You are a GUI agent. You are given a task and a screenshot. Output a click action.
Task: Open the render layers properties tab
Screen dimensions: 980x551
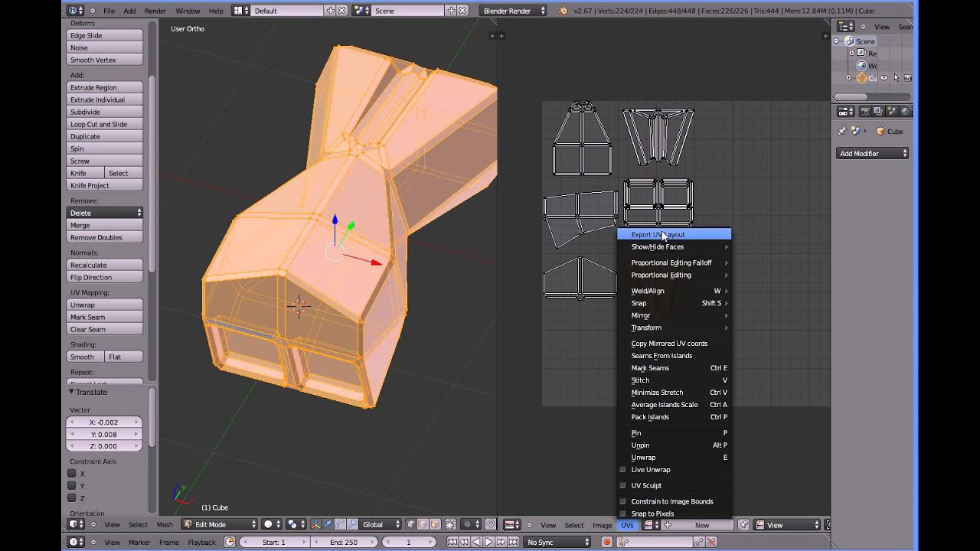pyautogui.click(x=877, y=111)
